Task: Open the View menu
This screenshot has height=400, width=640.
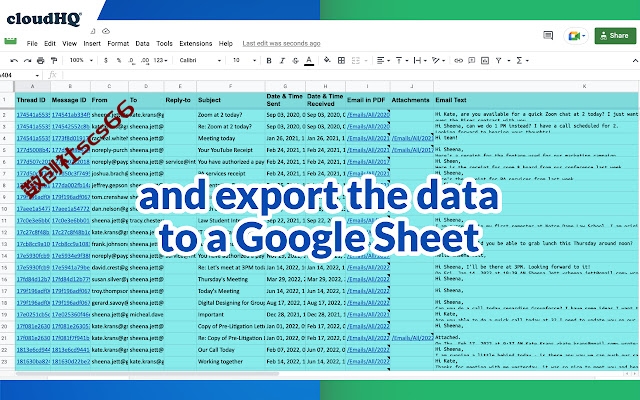Action: (x=69, y=43)
